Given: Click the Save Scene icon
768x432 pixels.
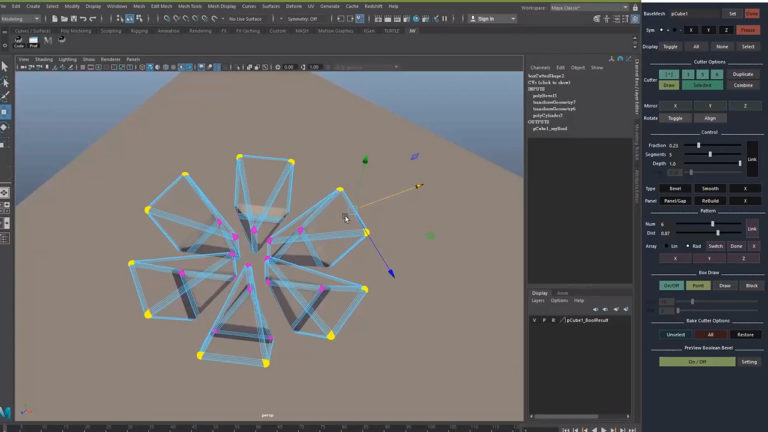Looking at the screenshot, I should click(x=73, y=19).
